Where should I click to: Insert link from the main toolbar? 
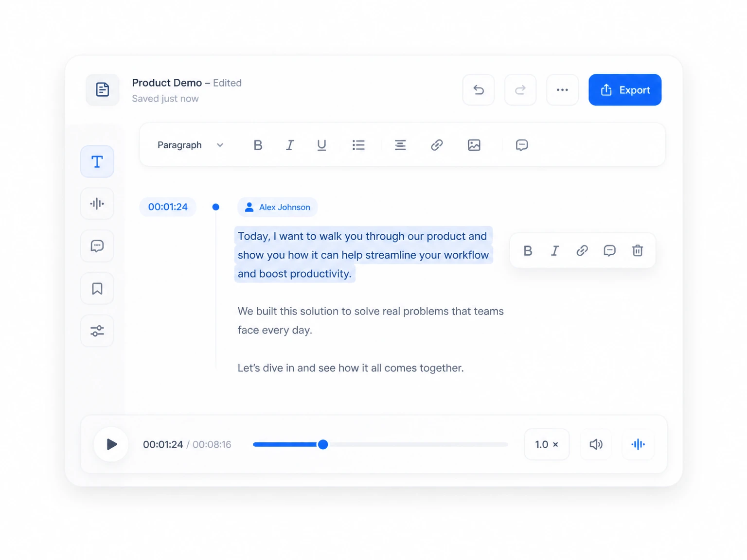[x=437, y=145]
